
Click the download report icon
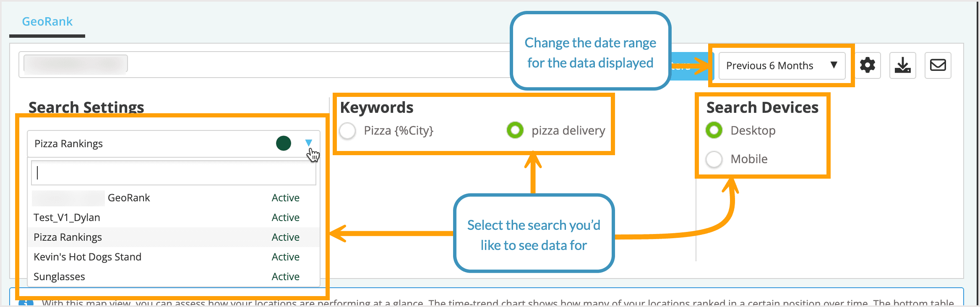(x=903, y=65)
